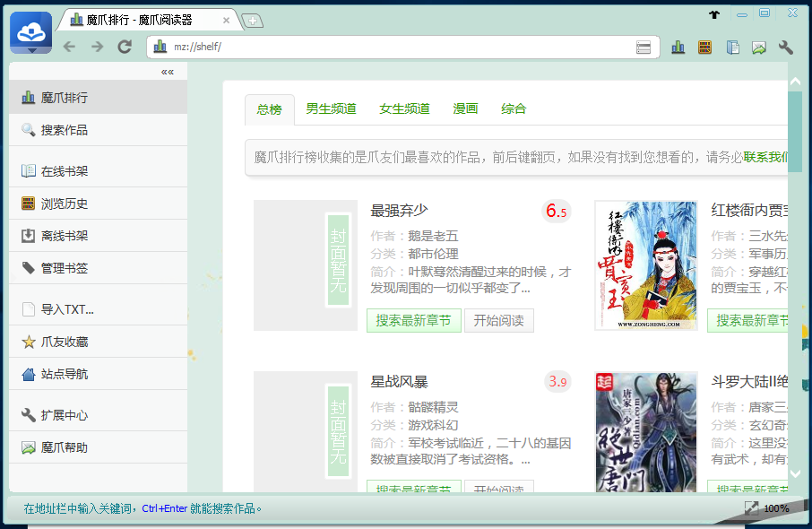
Task: Click the share/mail icon on toolbar
Action: (757, 46)
